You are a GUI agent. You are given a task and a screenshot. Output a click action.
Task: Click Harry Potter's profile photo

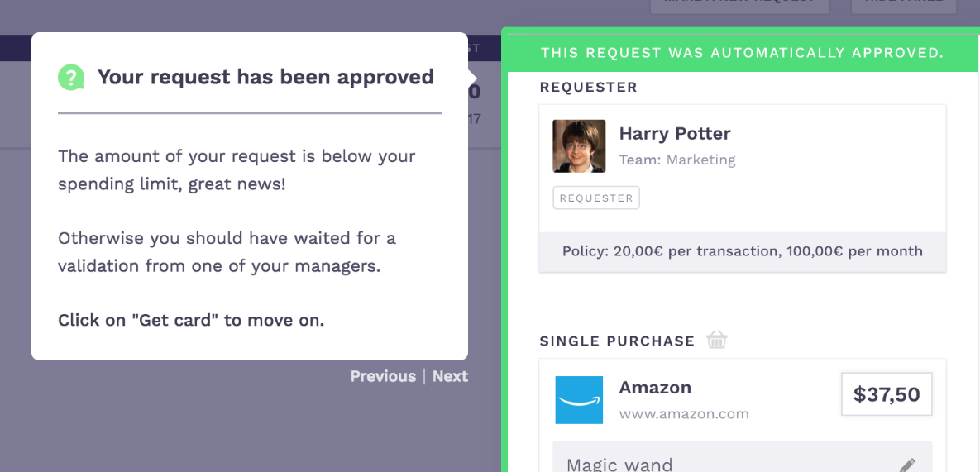[579, 146]
